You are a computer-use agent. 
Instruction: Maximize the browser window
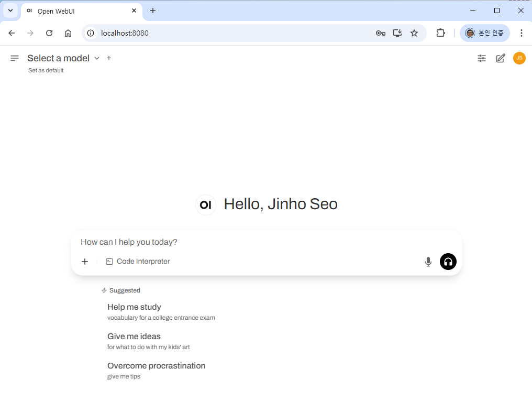click(x=497, y=10)
